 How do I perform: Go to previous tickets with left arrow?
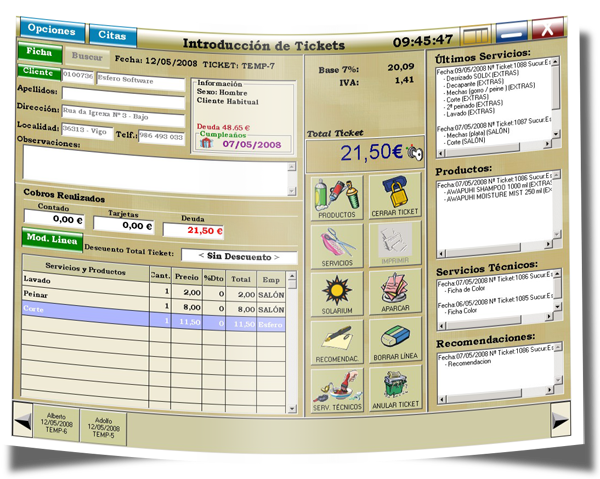(x=23, y=420)
